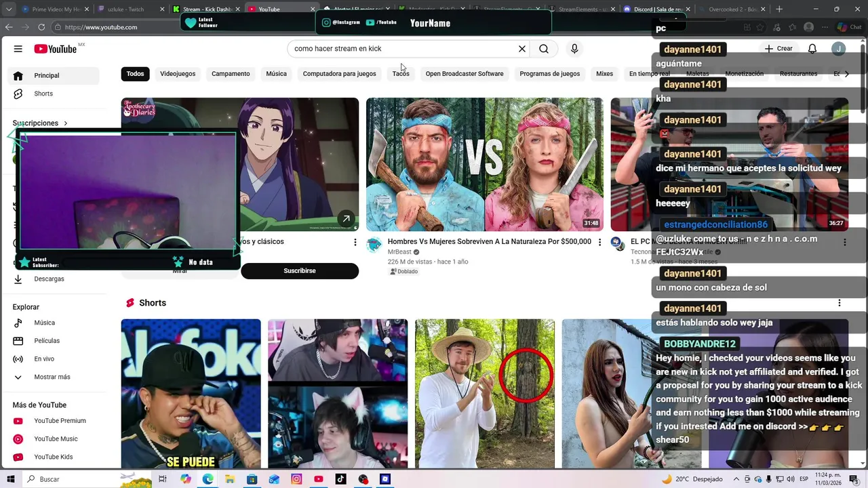Select the Todos filter chip
868x488 pixels.
click(135, 74)
